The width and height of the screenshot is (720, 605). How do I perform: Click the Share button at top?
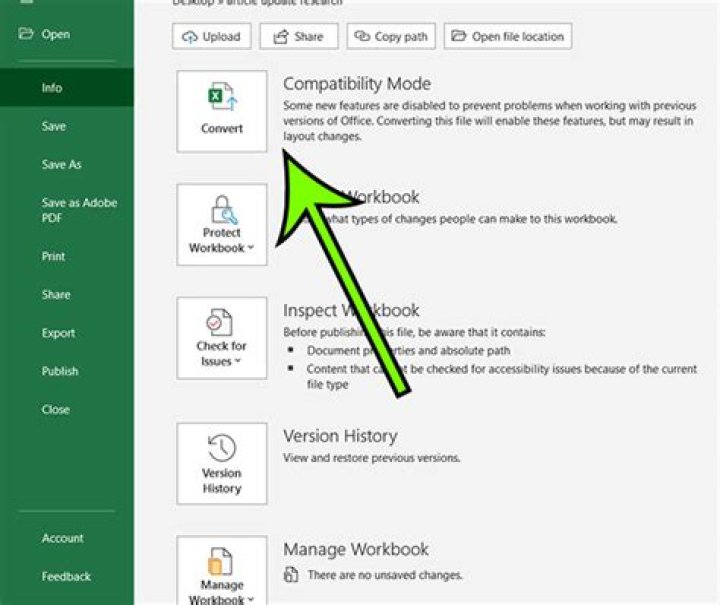click(x=299, y=36)
